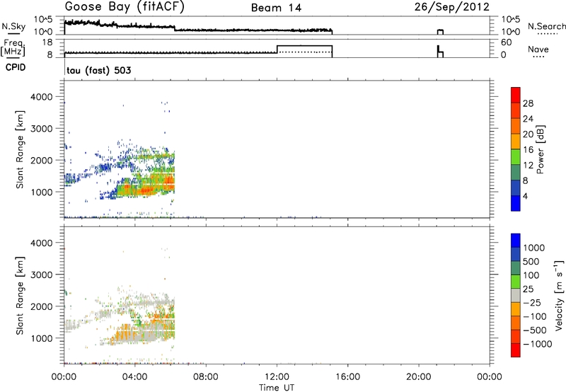Click the CPID label
The image size is (566, 392).
point(16,67)
